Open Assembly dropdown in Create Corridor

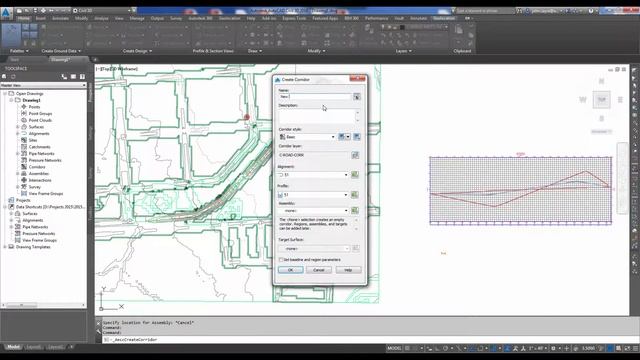pyautogui.click(x=346, y=211)
